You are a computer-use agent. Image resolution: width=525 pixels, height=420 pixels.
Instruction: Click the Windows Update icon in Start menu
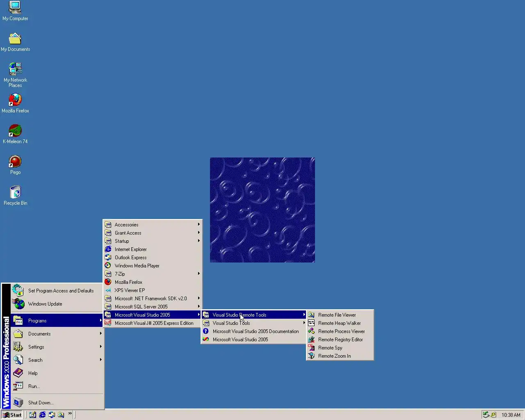(x=18, y=304)
